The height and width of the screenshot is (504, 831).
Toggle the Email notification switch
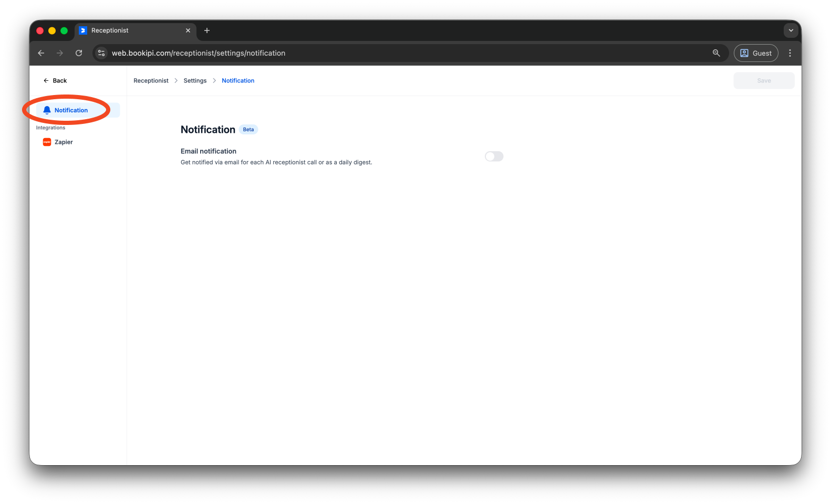(494, 156)
